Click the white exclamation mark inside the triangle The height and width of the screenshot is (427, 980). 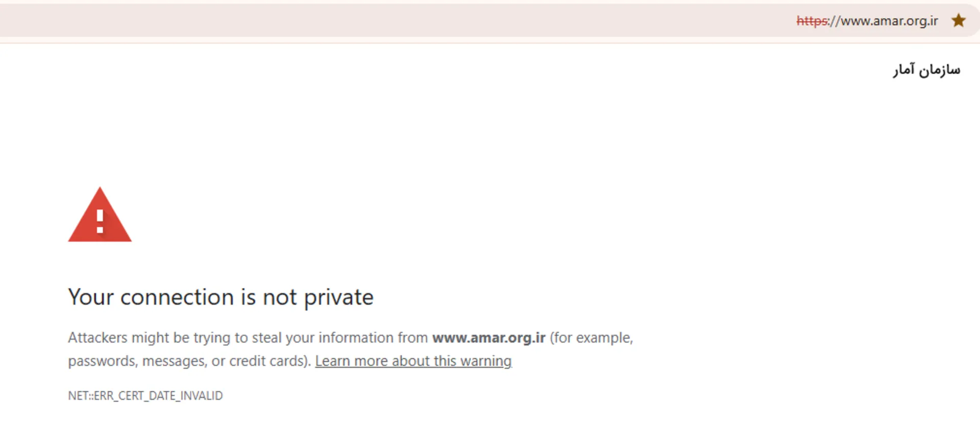[100, 222]
